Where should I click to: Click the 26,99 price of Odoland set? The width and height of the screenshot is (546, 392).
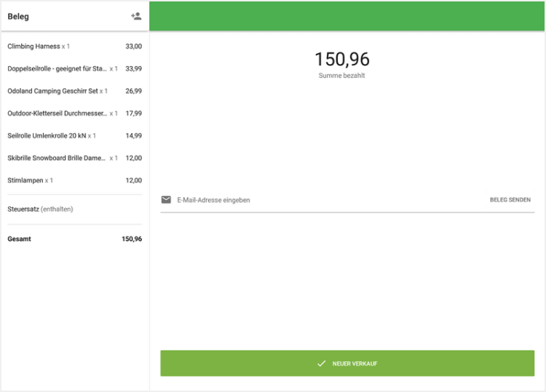coord(133,92)
